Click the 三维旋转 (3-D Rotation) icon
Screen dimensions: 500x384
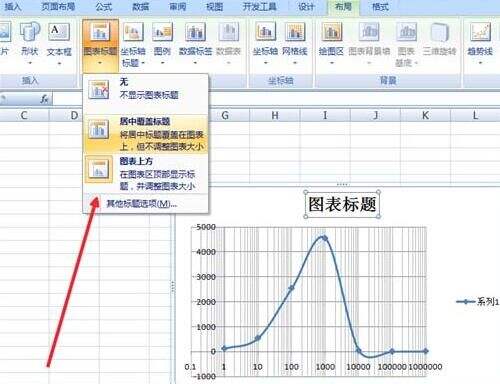439,31
